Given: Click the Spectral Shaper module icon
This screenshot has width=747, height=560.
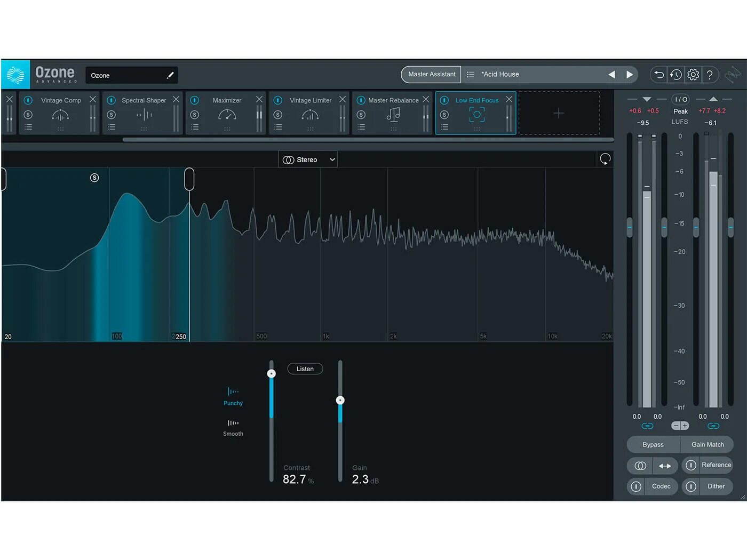Looking at the screenshot, I should (x=144, y=115).
